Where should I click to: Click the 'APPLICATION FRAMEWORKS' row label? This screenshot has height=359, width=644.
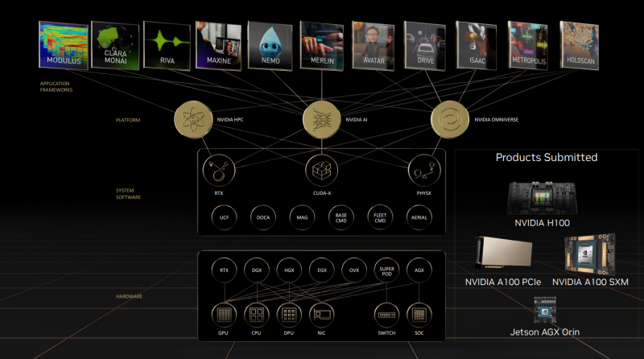(56, 87)
